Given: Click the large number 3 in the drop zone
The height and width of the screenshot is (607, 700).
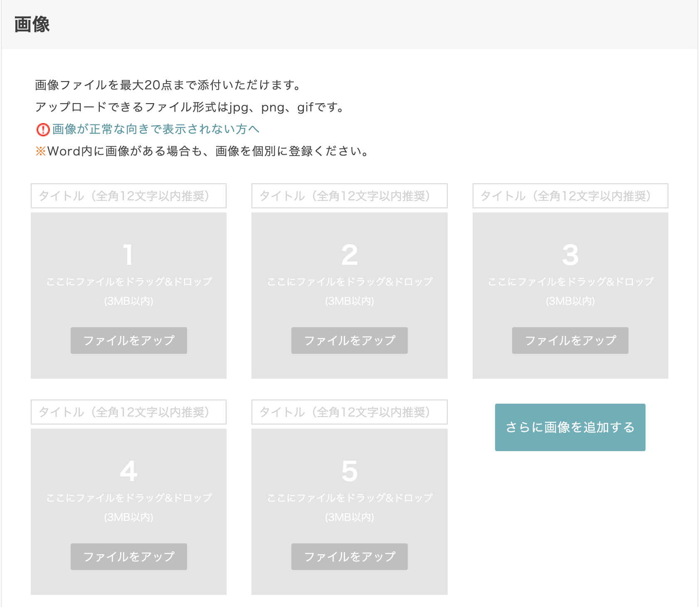Looking at the screenshot, I should coord(570,255).
